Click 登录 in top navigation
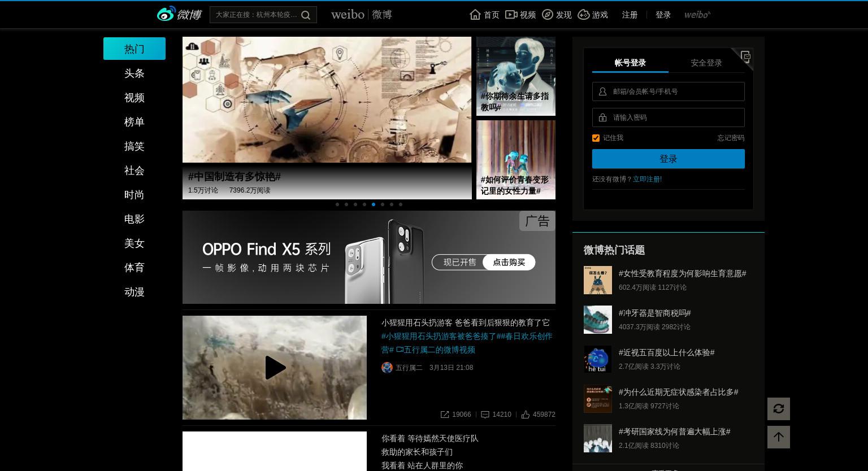This screenshot has height=471, width=868. pyautogui.click(x=663, y=15)
